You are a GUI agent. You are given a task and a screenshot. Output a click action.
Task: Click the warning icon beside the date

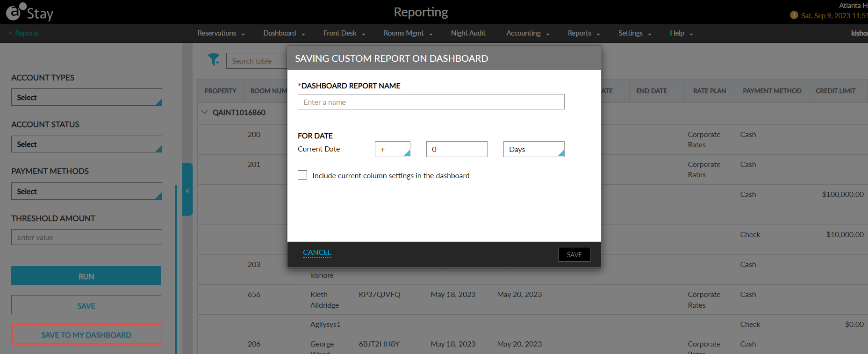click(x=794, y=15)
